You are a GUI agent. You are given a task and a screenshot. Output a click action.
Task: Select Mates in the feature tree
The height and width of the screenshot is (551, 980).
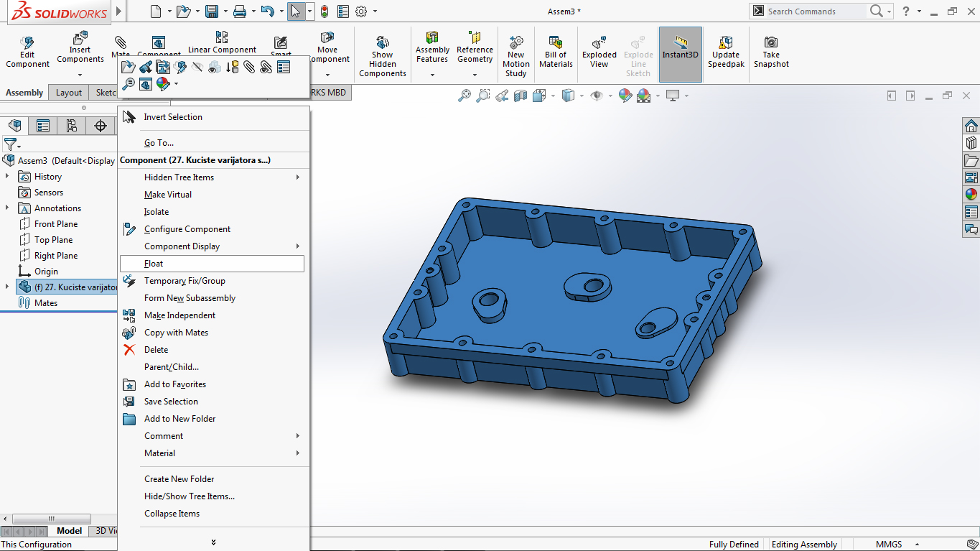pos(45,302)
